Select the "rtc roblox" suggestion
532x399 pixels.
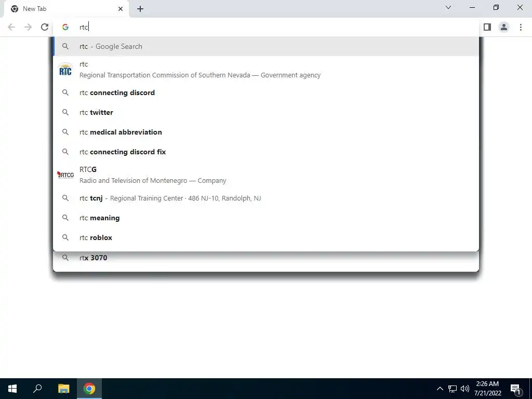pyautogui.click(x=266, y=237)
